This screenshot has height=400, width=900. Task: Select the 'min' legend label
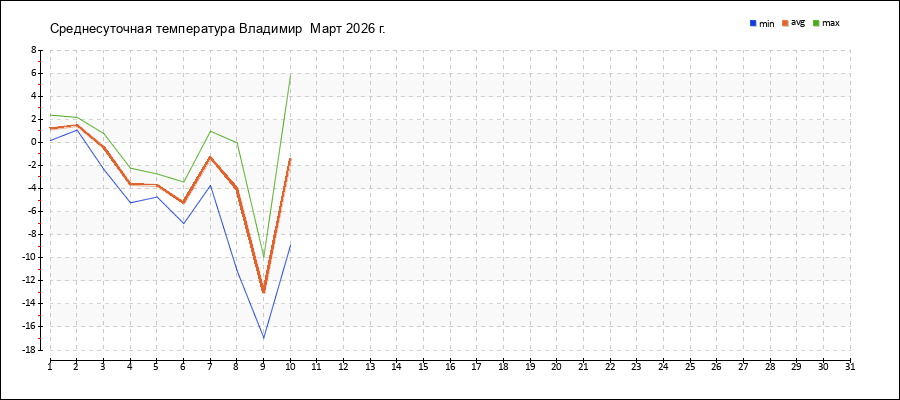click(767, 23)
